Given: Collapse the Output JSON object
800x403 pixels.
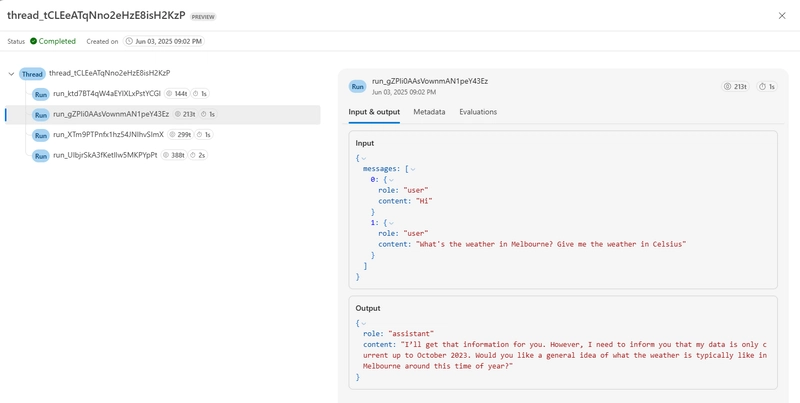Looking at the screenshot, I should click(x=364, y=323).
